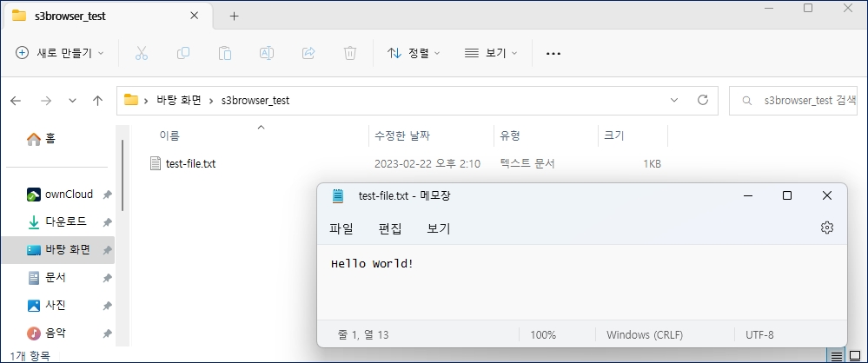Click the Share icon in toolbar
This screenshot has height=363, width=868.
point(308,53)
